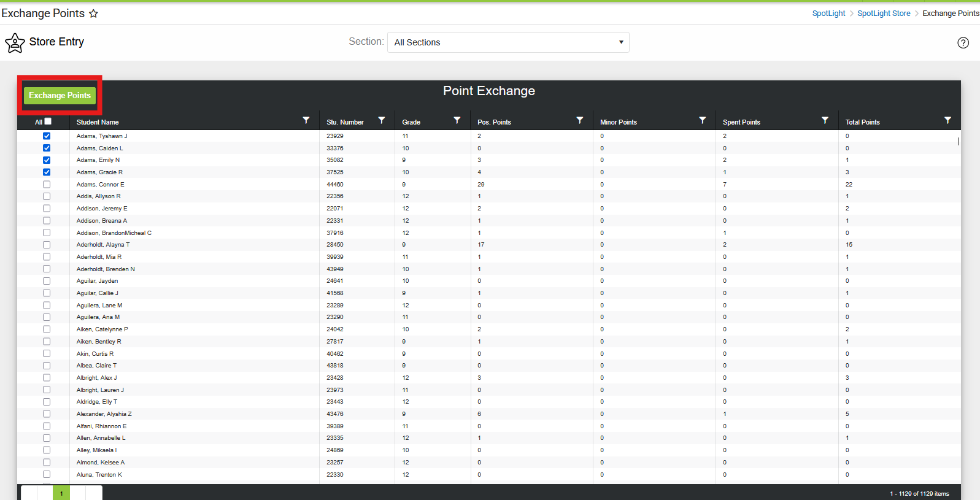
Task: Sort by the Student Name header
Action: coord(98,122)
